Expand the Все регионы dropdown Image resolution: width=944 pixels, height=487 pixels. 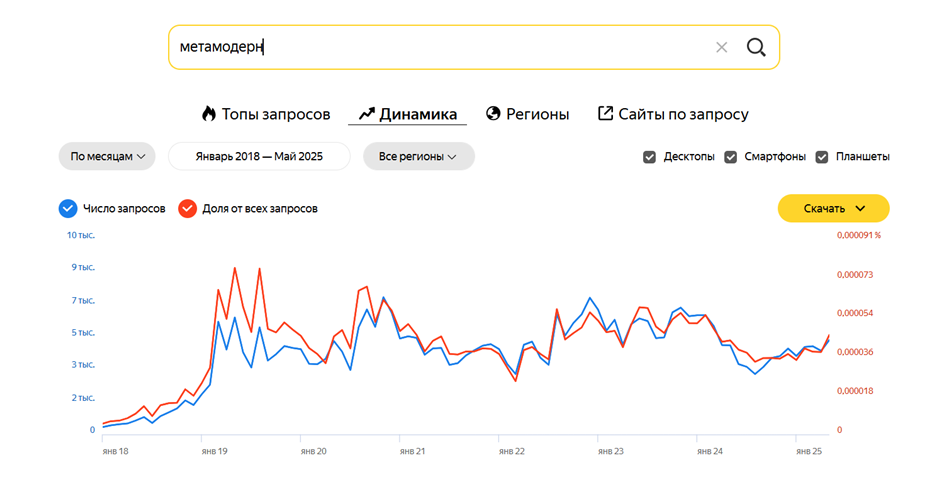point(418,157)
